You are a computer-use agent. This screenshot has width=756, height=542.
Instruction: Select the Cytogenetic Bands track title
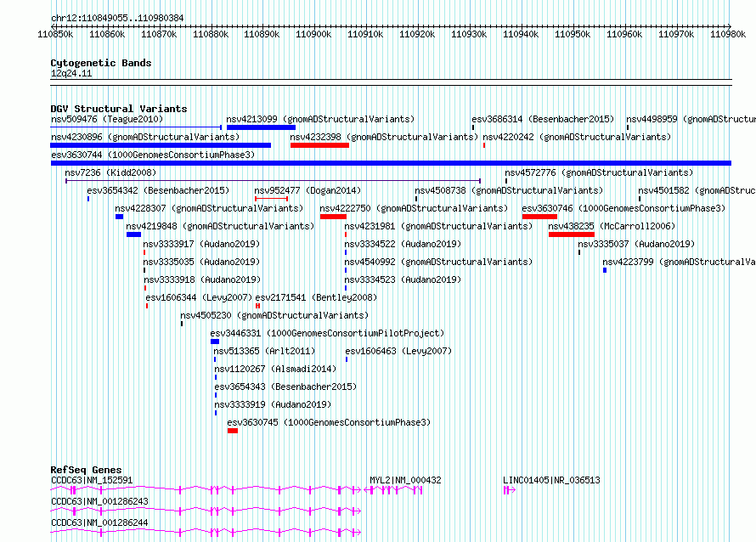pos(101,63)
